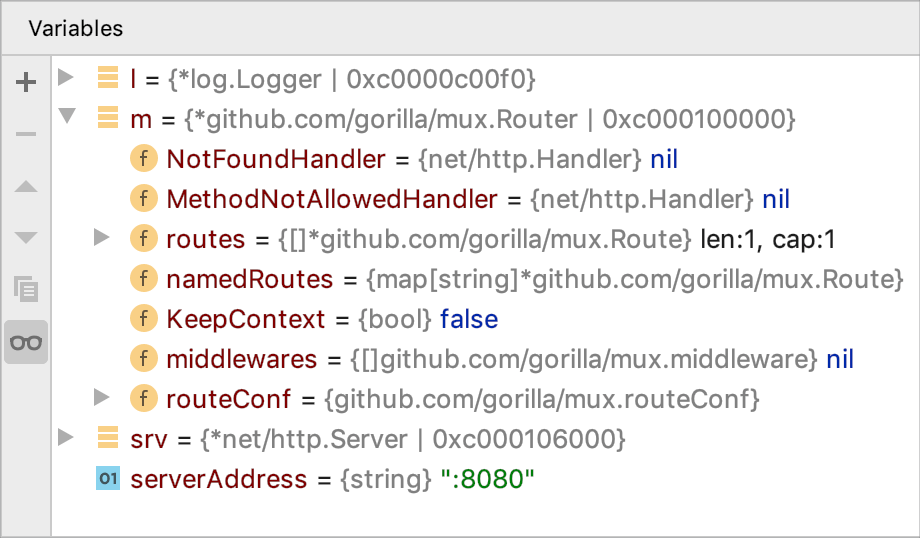Select the namedRoutes field row
The width and height of the screenshot is (920, 538).
pyautogui.click(x=249, y=279)
